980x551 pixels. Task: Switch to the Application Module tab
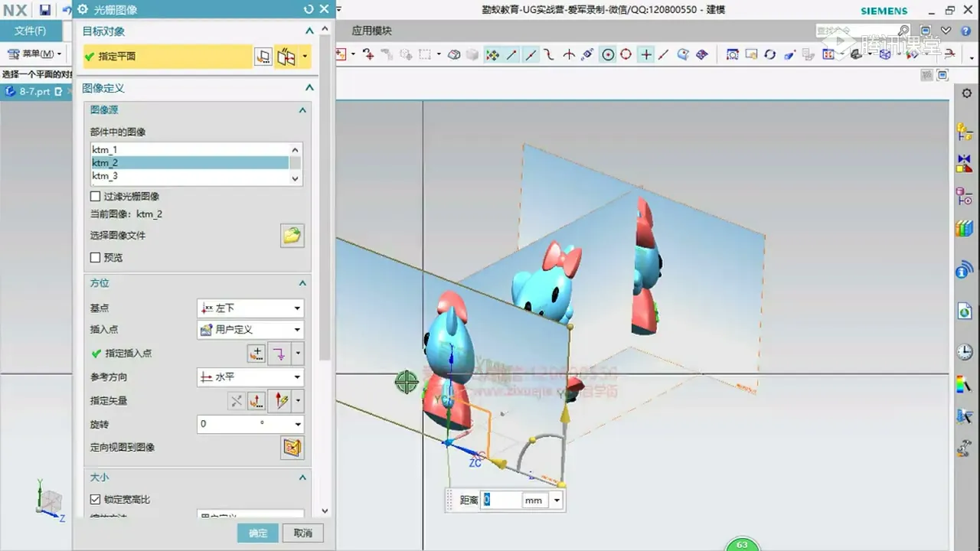[x=371, y=31]
